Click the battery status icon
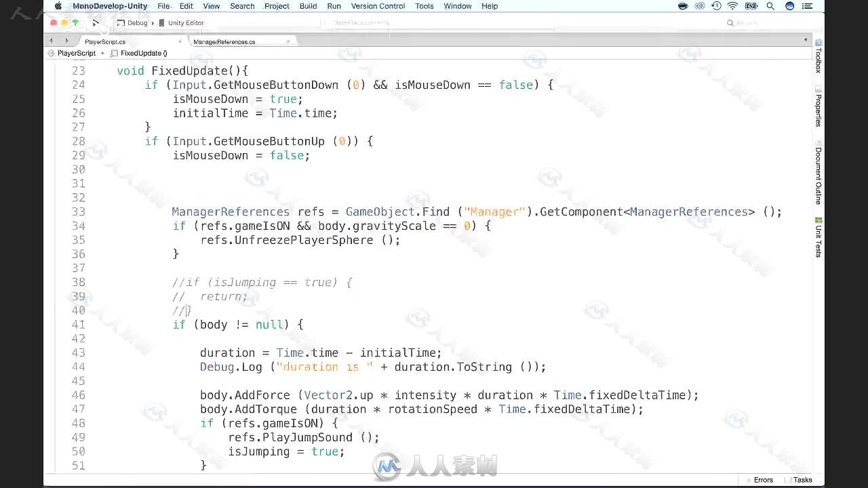Screen dimensions: 868x488 [751, 6]
